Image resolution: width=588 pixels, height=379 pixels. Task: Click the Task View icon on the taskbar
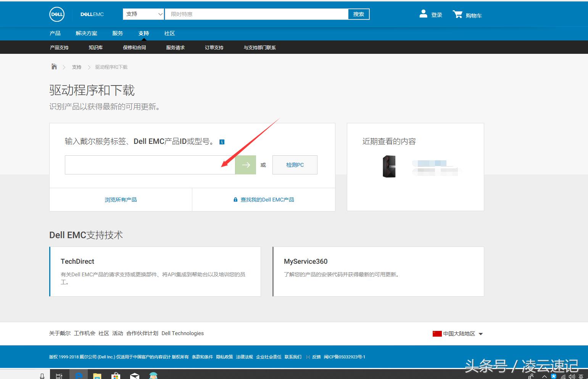tap(59, 376)
